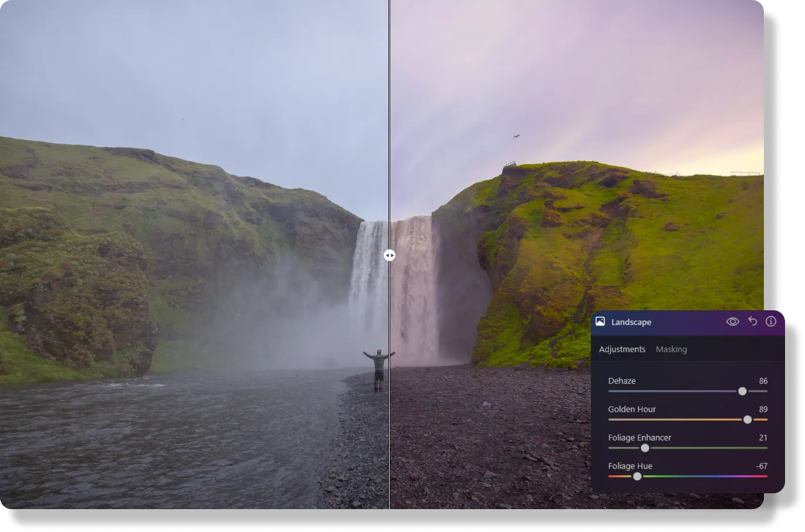Click the bird flying in the sky

pos(516,136)
